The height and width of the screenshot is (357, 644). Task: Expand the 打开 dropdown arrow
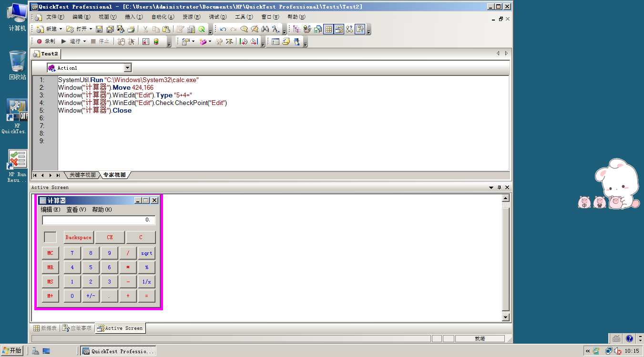[x=91, y=29]
